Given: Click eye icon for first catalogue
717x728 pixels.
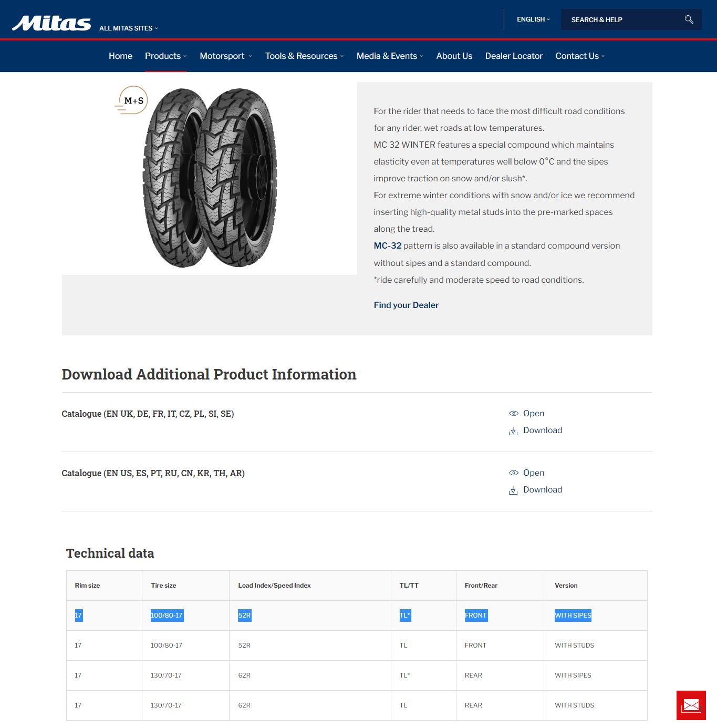Looking at the screenshot, I should point(513,414).
